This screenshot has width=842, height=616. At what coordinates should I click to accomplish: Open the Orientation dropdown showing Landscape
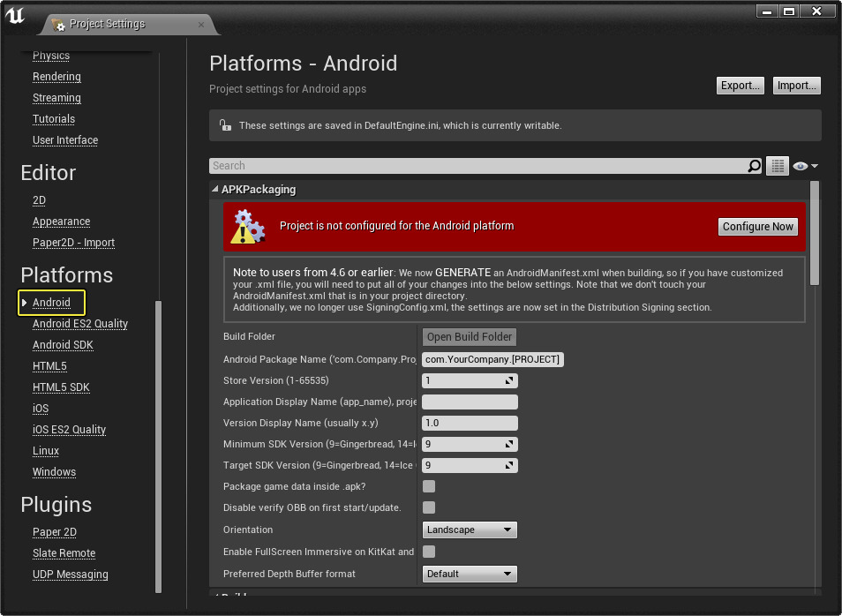point(470,530)
